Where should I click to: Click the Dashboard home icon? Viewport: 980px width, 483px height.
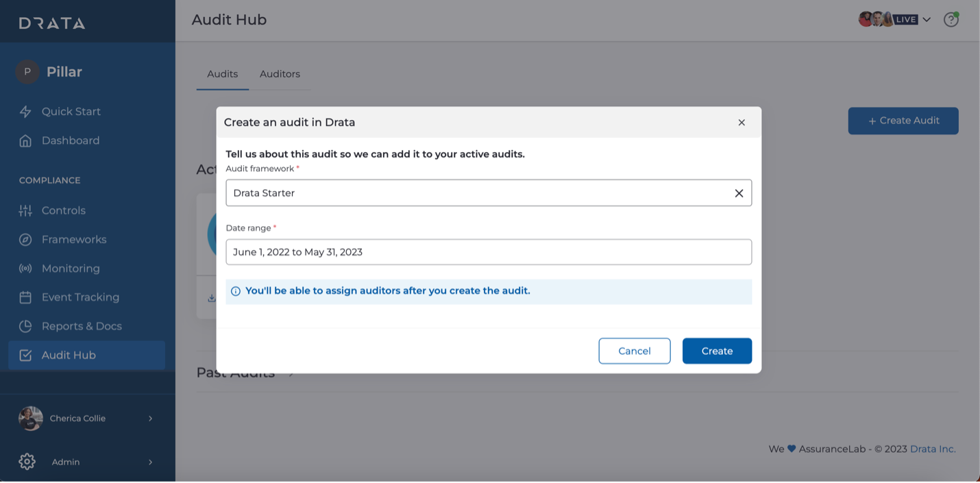pyautogui.click(x=25, y=141)
